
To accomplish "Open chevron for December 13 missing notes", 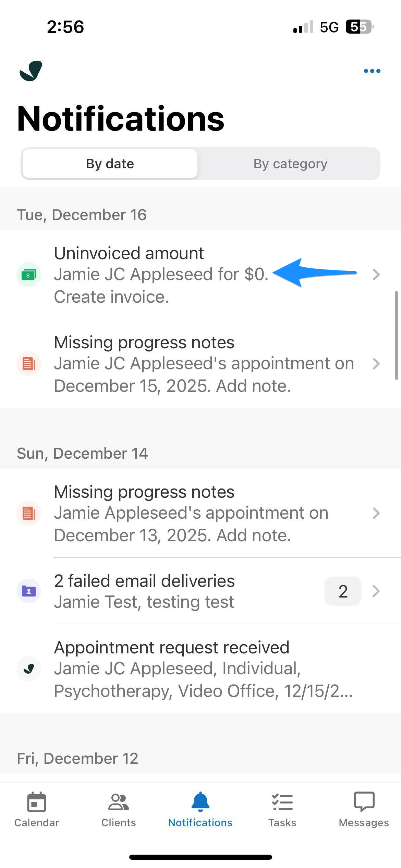I will tap(376, 513).
